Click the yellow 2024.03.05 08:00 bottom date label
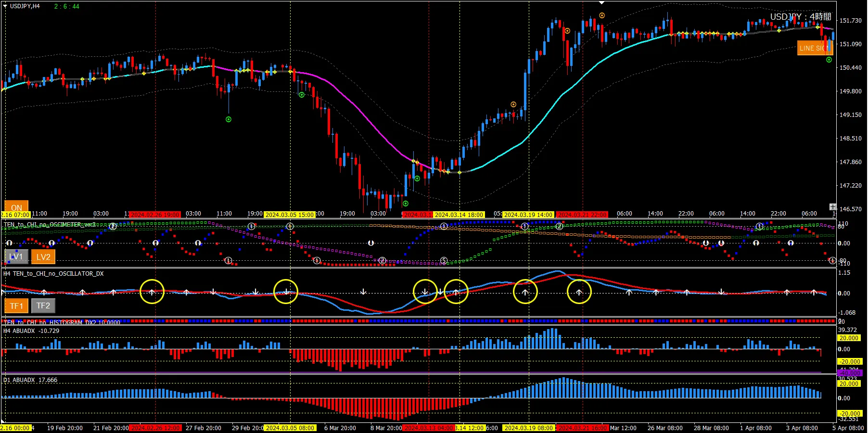The height and width of the screenshot is (433, 868). [x=290, y=428]
